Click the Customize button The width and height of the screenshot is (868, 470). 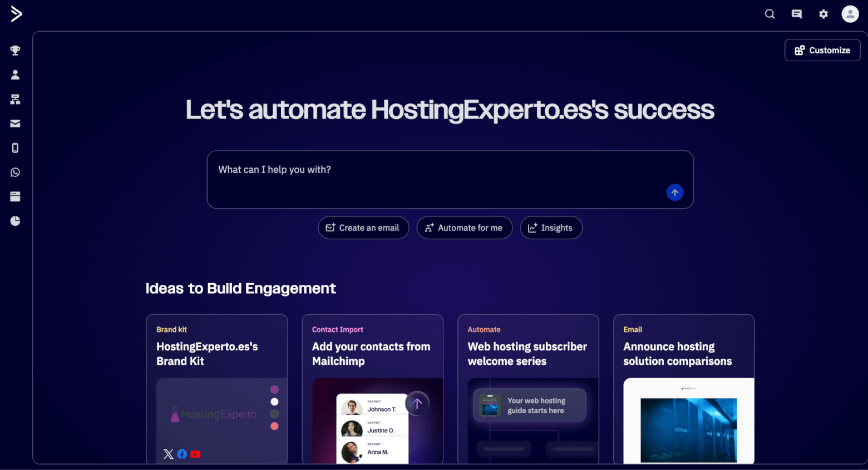pos(822,50)
